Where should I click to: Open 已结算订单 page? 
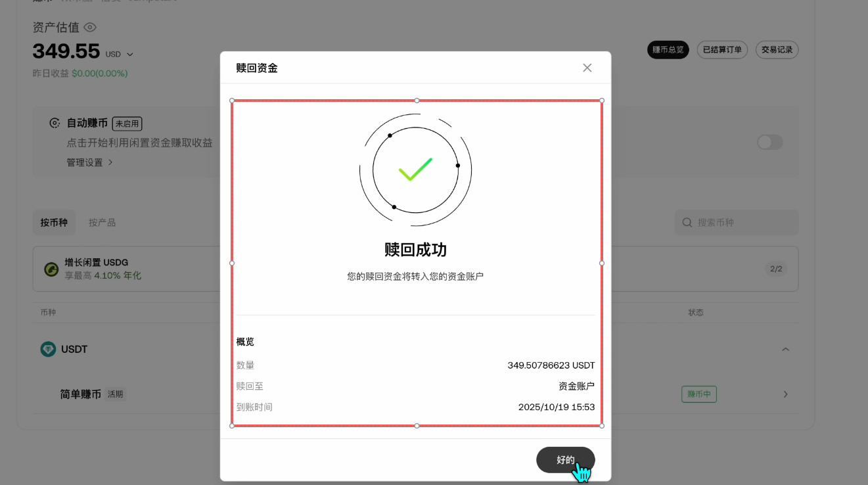tap(722, 49)
